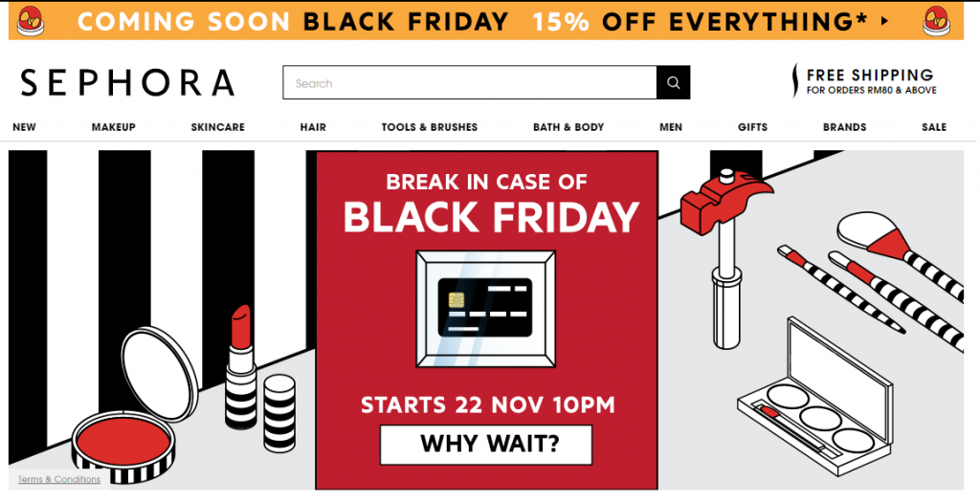Open the Sale category
Viewport: 980px width, 501px height.
934,127
